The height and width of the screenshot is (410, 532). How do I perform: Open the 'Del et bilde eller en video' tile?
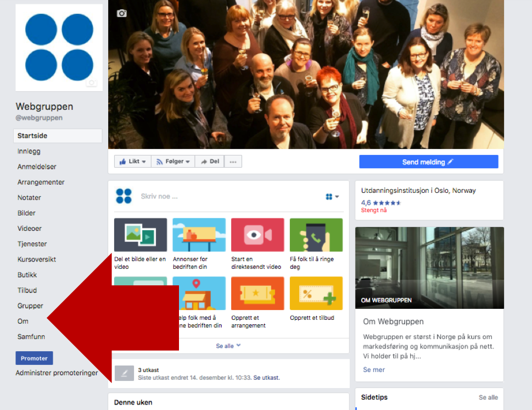click(x=141, y=244)
